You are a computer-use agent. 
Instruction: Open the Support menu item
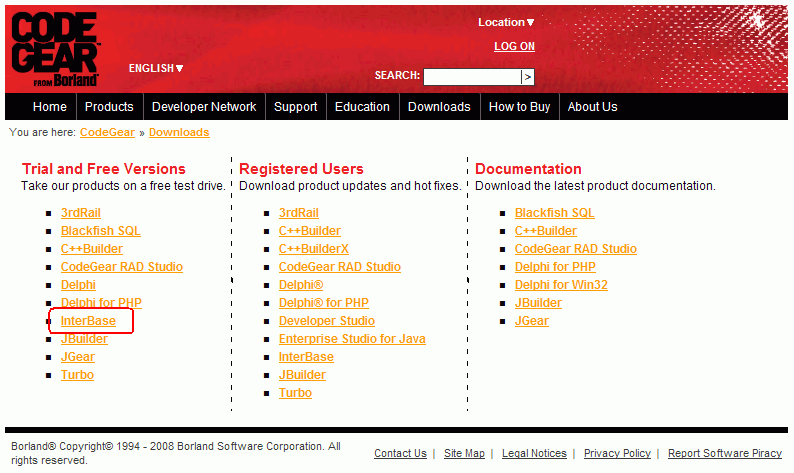pos(296,107)
